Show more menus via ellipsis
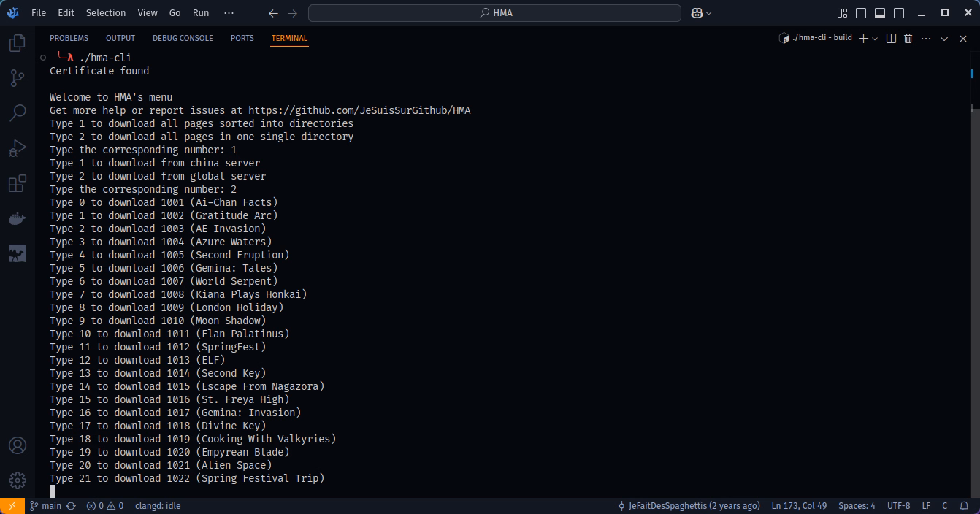This screenshot has height=514, width=980. point(229,13)
